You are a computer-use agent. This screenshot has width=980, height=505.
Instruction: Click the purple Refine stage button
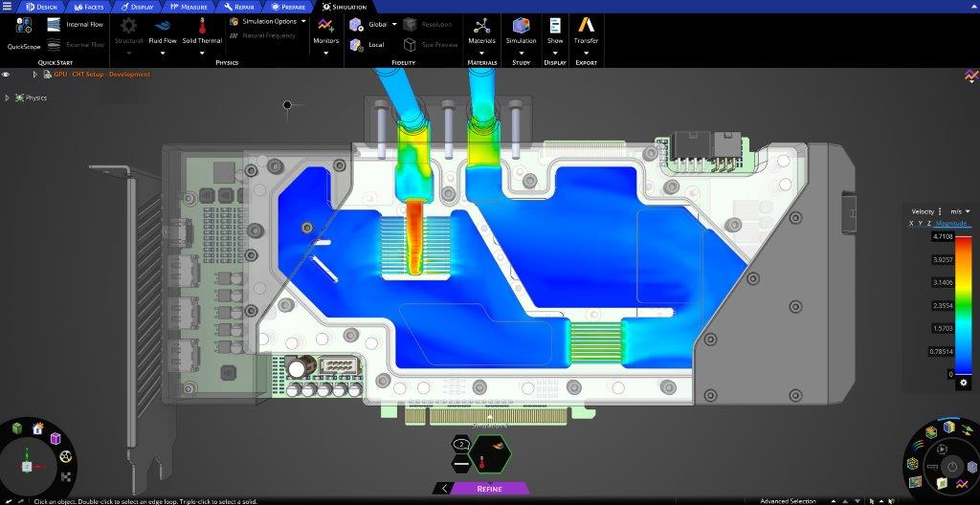point(489,488)
